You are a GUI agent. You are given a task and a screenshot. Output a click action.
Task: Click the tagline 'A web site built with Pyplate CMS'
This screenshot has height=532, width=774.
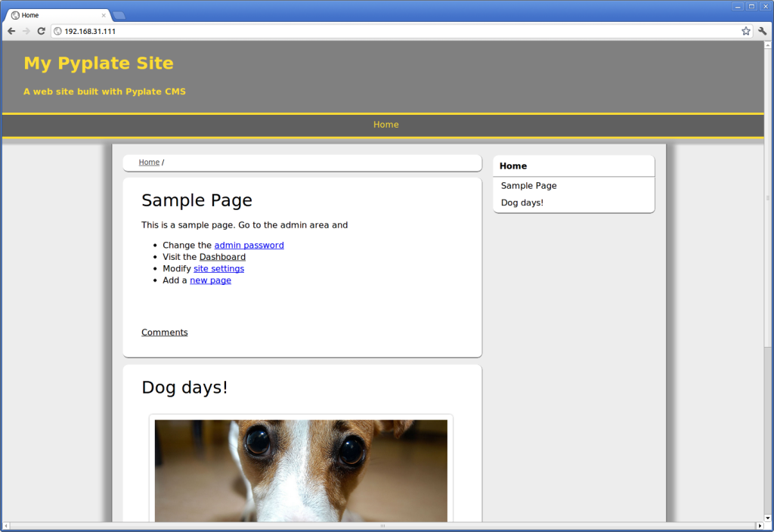[x=104, y=91]
